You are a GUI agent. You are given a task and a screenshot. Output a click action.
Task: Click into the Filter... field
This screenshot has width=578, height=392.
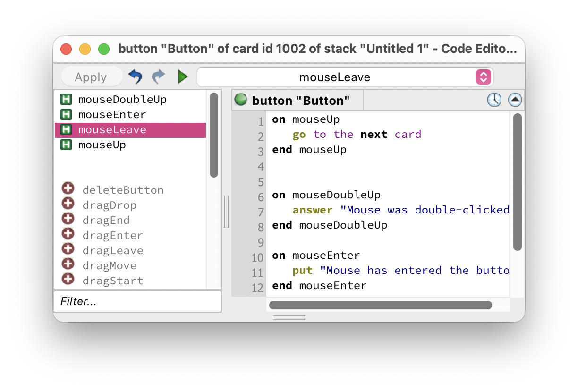click(x=137, y=301)
